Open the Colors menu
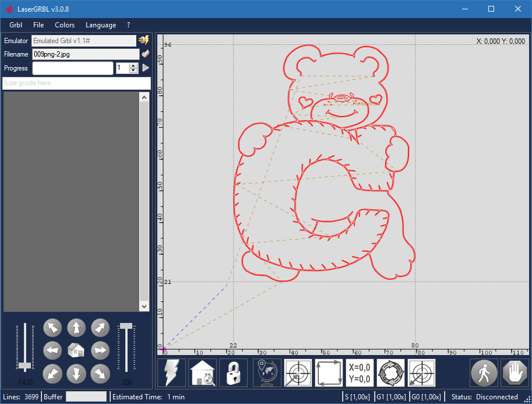This screenshot has width=532, height=404. (65, 25)
